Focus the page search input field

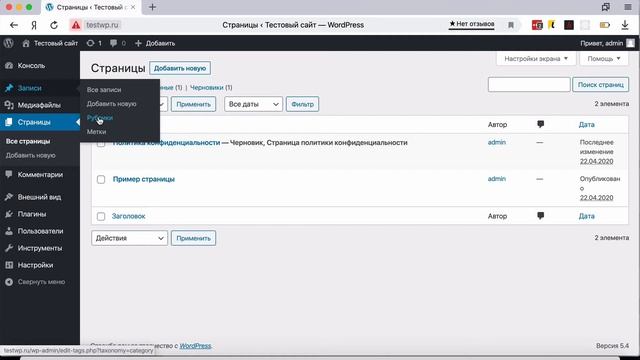529,84
